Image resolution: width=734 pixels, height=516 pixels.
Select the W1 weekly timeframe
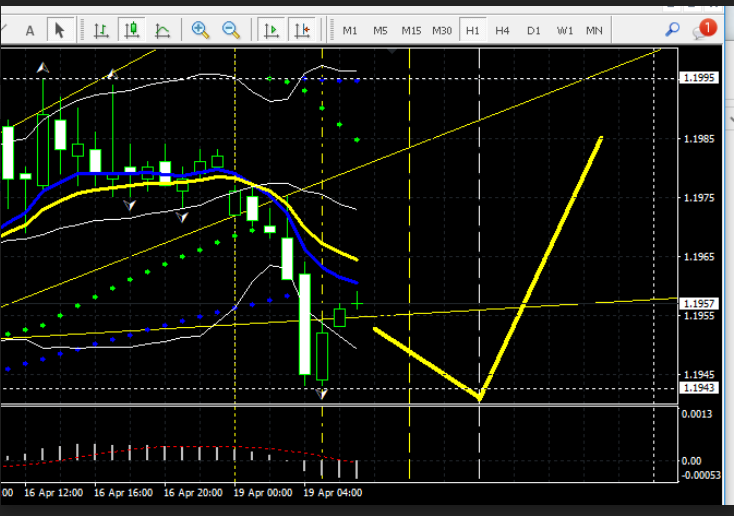565,31
